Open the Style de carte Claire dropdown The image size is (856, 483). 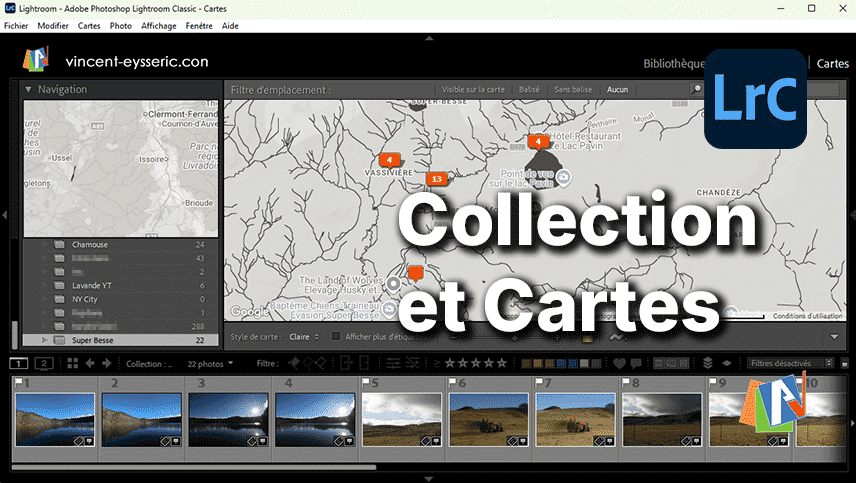pos(304,337)
